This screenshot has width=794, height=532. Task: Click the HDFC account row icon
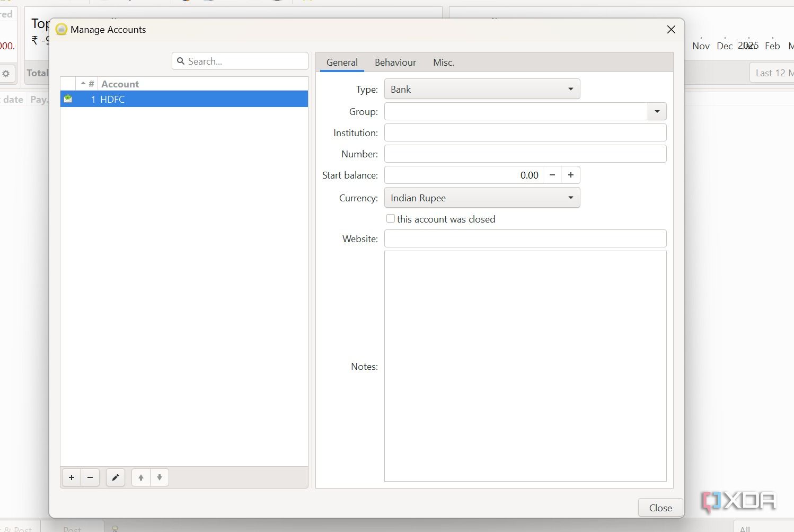point(68,99)
